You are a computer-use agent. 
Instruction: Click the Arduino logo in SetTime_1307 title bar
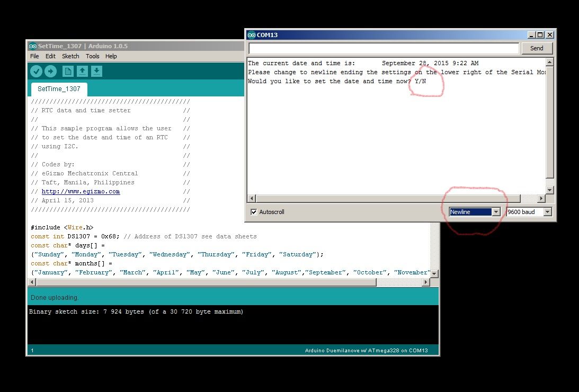click(33, 46)
